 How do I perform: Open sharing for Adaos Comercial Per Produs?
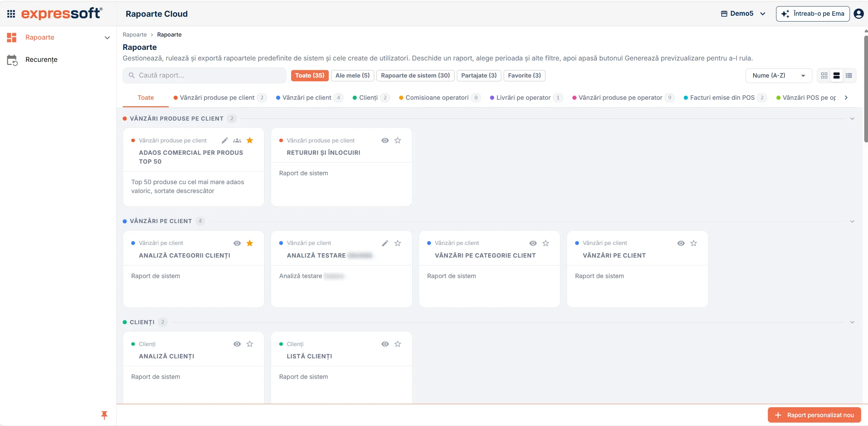(237, 140)
